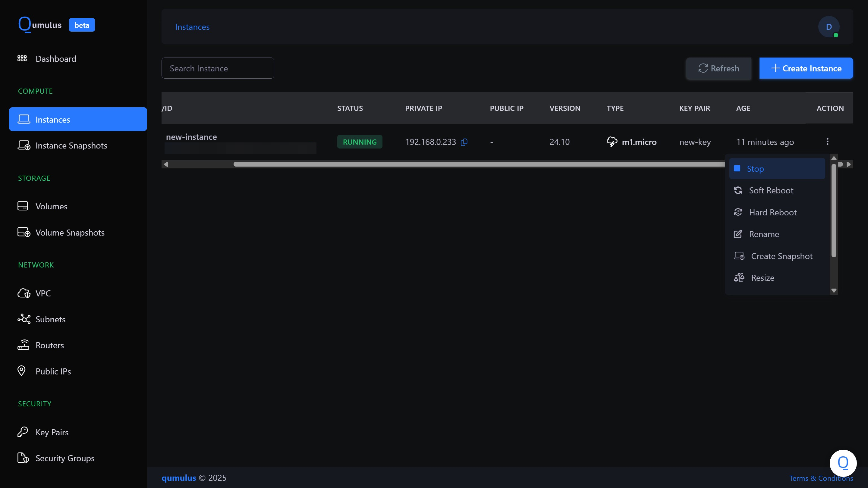Click the VPC cloud icon
This screenshot has height=488, width=868.
coord(24,293)
